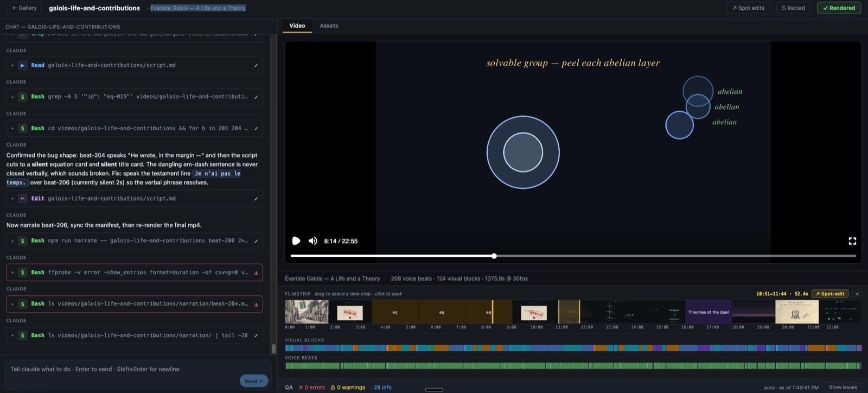Play the video preview
Screen dimensions: 868x393
[296, 241]
